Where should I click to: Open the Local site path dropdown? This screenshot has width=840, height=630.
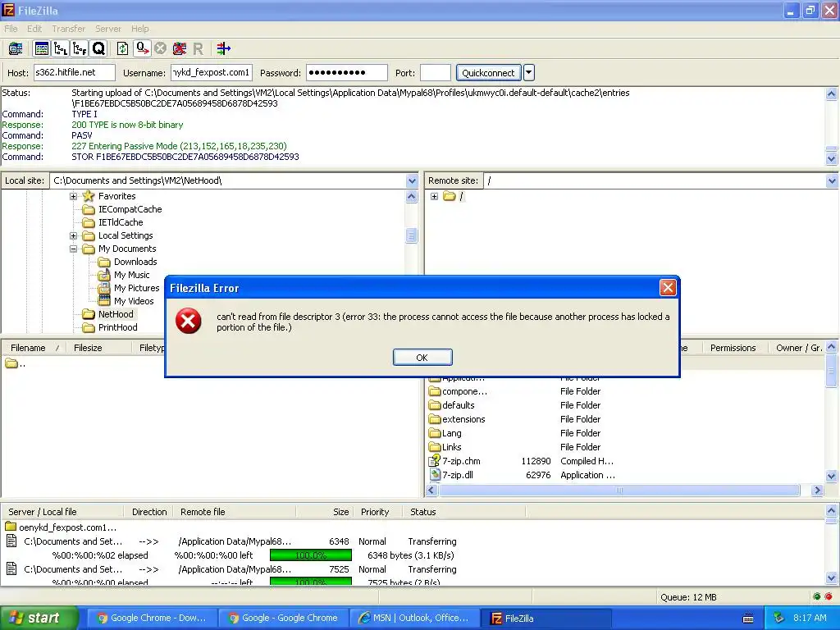pos(412,181)
